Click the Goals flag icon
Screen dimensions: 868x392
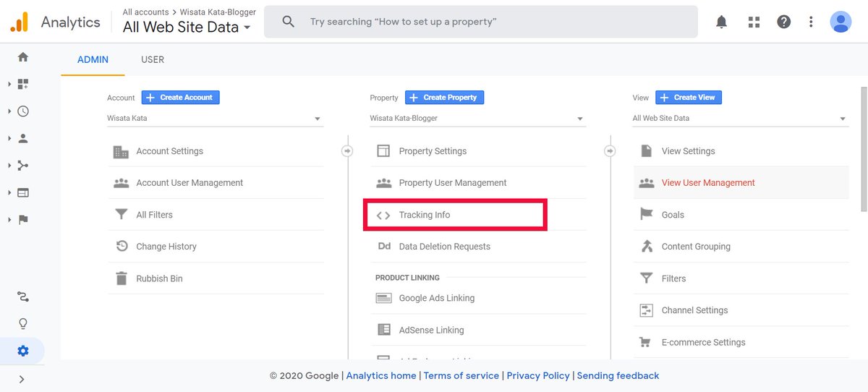[x=646, y=215]
